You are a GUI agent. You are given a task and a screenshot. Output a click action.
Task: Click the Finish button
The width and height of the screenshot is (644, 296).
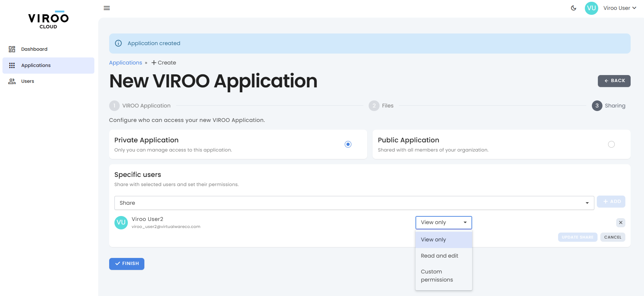(x=127, y=264)
